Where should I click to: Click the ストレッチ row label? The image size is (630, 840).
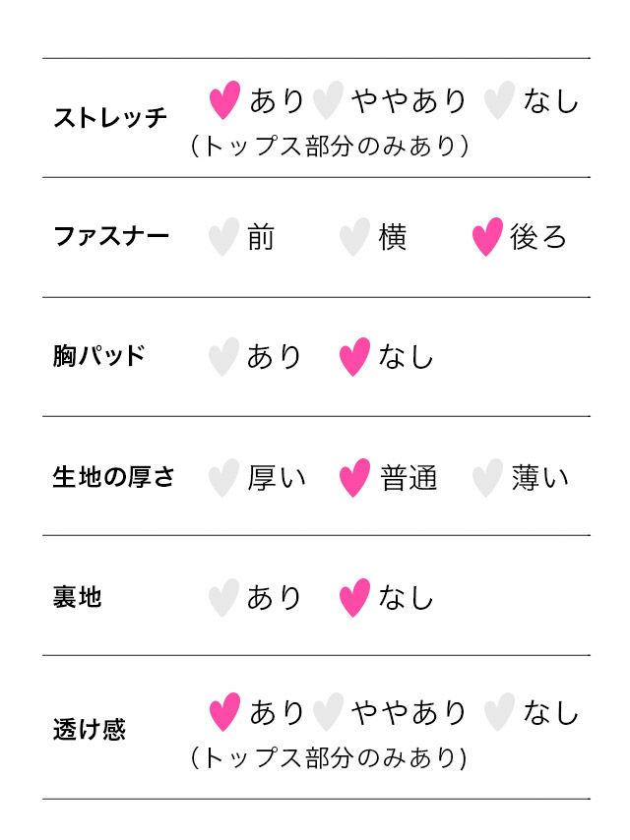110,118
